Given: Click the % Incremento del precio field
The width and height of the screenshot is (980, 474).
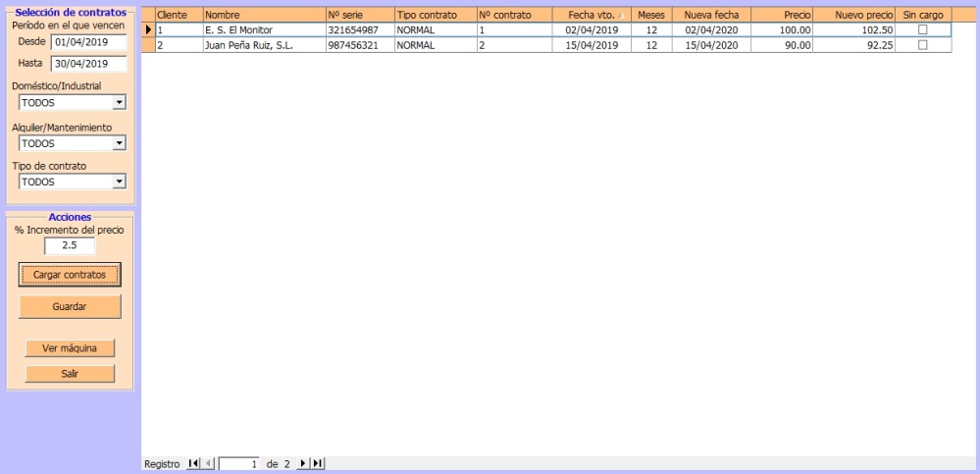Looking at the screenshot, I should tap(69, 246).
